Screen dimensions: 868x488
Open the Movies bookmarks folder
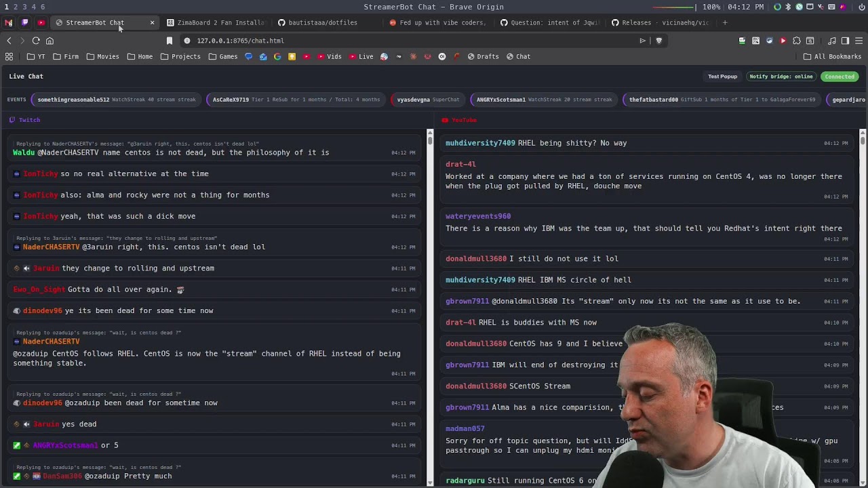point(102,56)
